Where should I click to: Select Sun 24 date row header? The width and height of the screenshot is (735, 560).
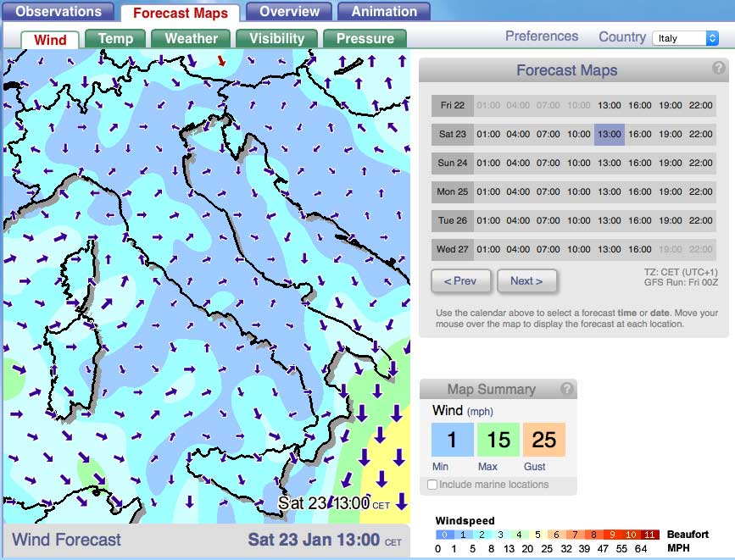pyautogui.click(x=453, y=163)
